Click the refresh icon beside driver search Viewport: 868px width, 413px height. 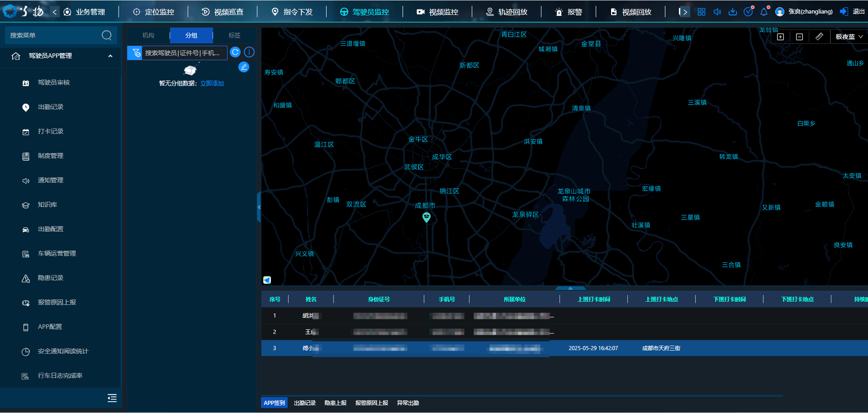(235, 52)
